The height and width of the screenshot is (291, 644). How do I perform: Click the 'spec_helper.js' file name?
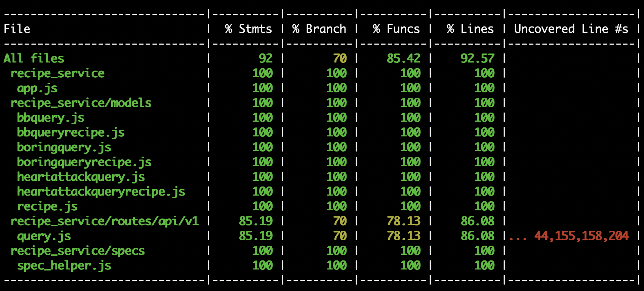(64, 265)
